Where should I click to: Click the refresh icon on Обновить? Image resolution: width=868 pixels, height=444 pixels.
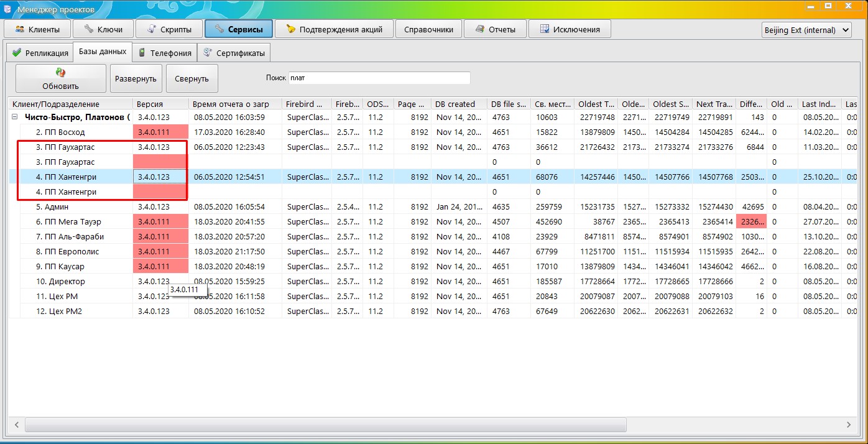60,73
